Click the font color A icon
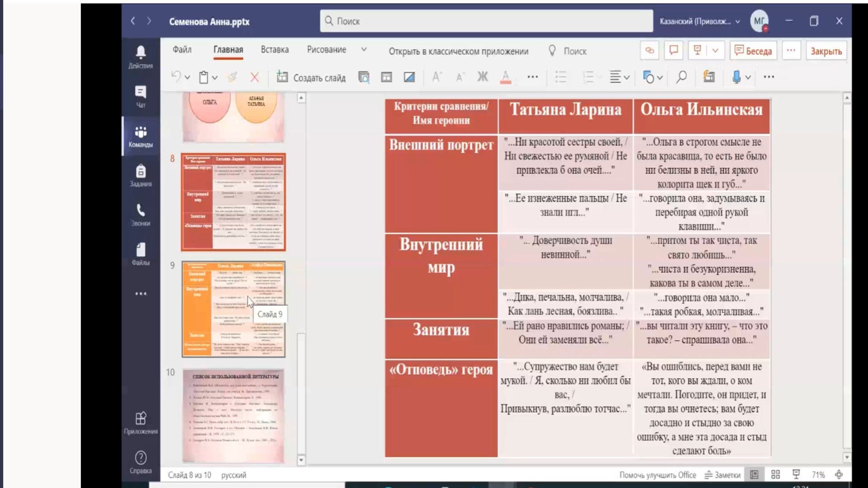Viewport: 868px width, 488px height. (505, 77)
